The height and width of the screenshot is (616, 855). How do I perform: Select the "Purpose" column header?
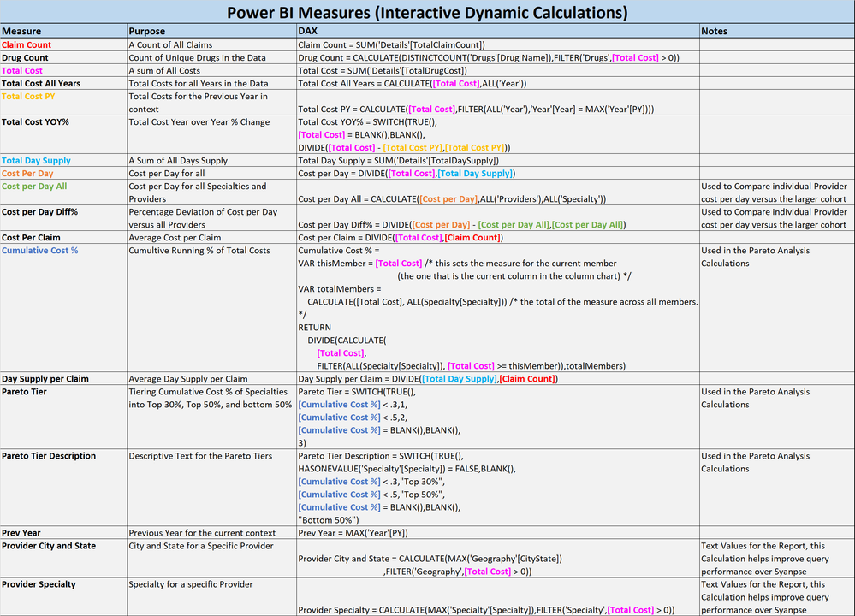click(x=212, y=31)
